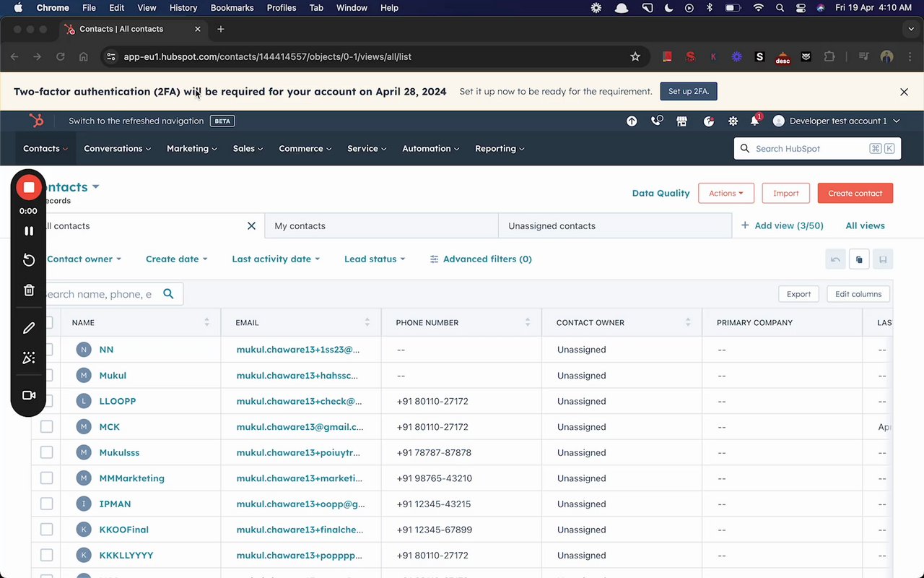Select the Mukulsss contact checkbox
Image resolution: width=924 pixels, height=578 pixels.
tap(47, 452)
